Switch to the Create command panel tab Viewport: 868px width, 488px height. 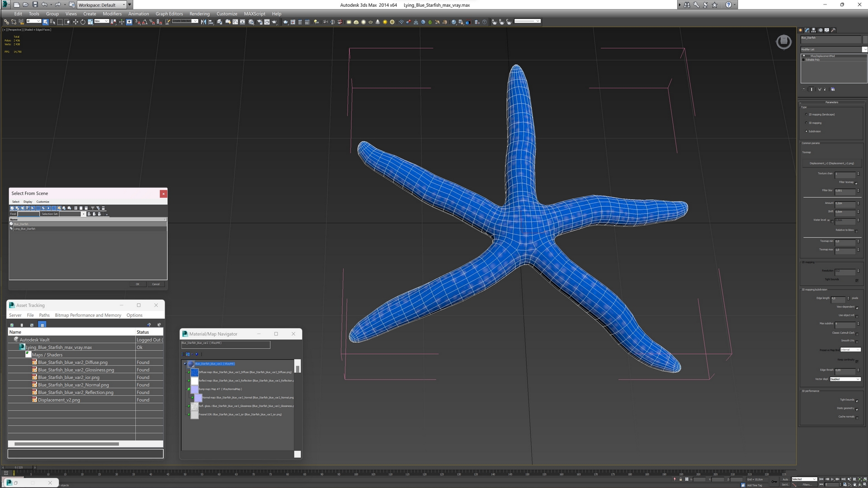point(801,30)
